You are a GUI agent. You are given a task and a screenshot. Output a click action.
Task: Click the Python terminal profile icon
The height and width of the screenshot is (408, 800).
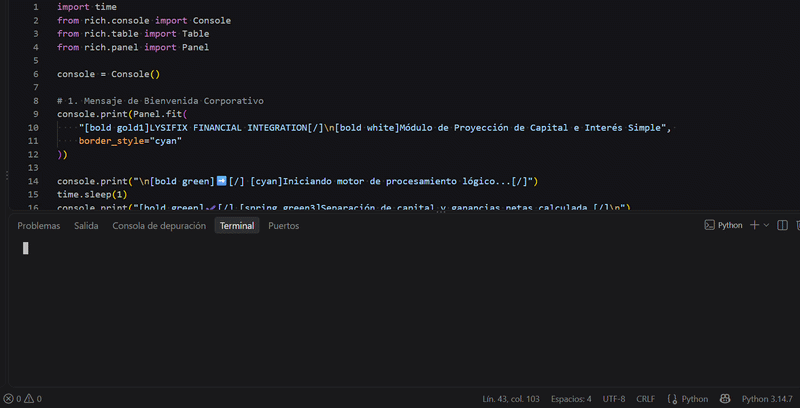709,225
